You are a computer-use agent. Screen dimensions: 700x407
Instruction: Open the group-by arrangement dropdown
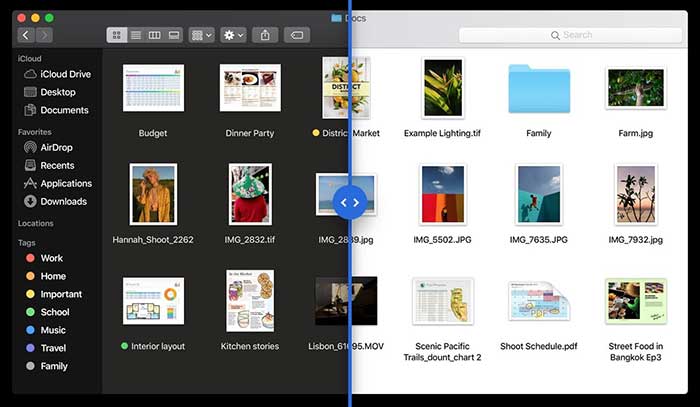point(201,35)
